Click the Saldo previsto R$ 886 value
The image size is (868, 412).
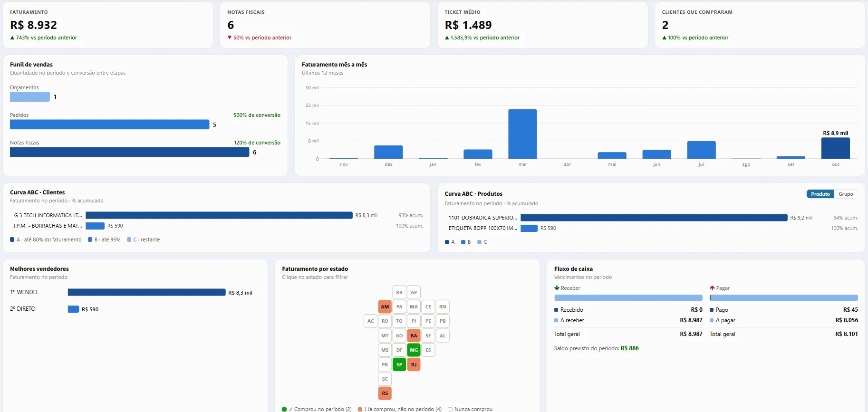click(629, 348)
